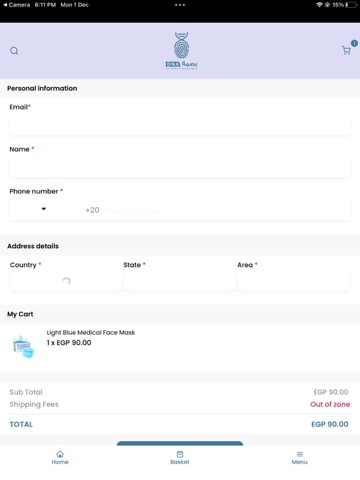
Task: Open the Menu tab
Action: (x=300, y=457)
